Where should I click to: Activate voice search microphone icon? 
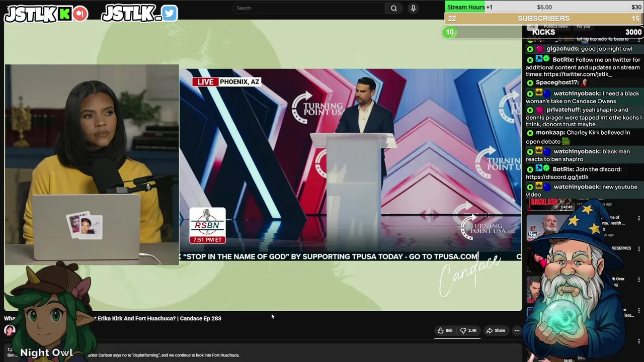coord(413,8)
